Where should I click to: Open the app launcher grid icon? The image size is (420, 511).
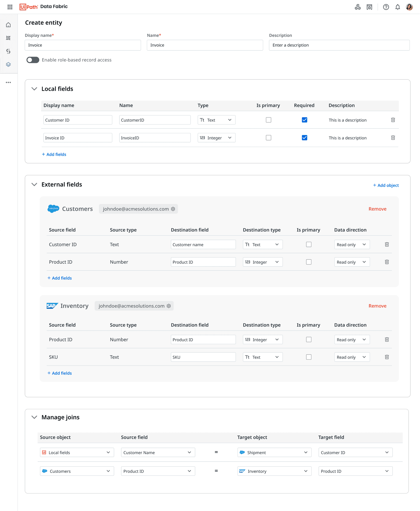pyautogui.click(x=10, y=7)
